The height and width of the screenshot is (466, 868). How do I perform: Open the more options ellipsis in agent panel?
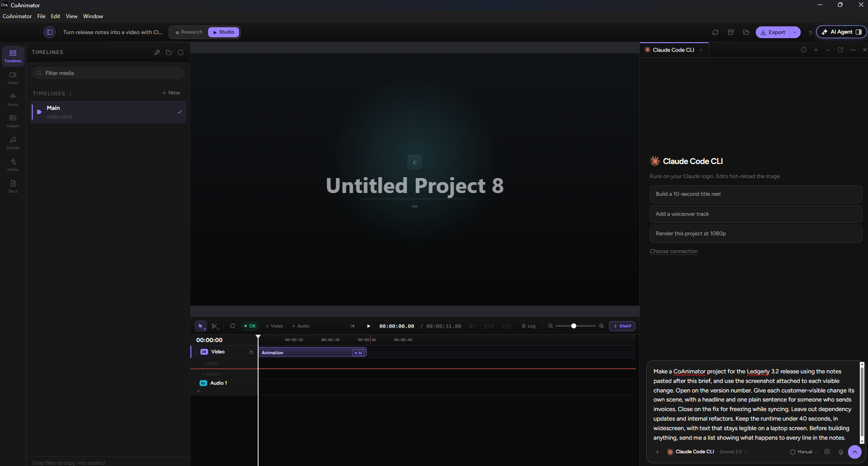pyautogui.click(x=853, y=50)
